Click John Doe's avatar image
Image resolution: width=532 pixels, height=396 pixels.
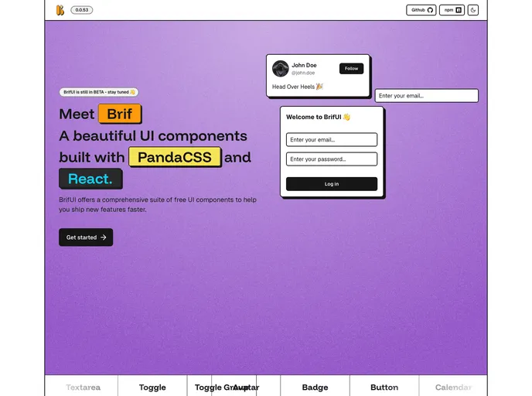coord(280,69)
